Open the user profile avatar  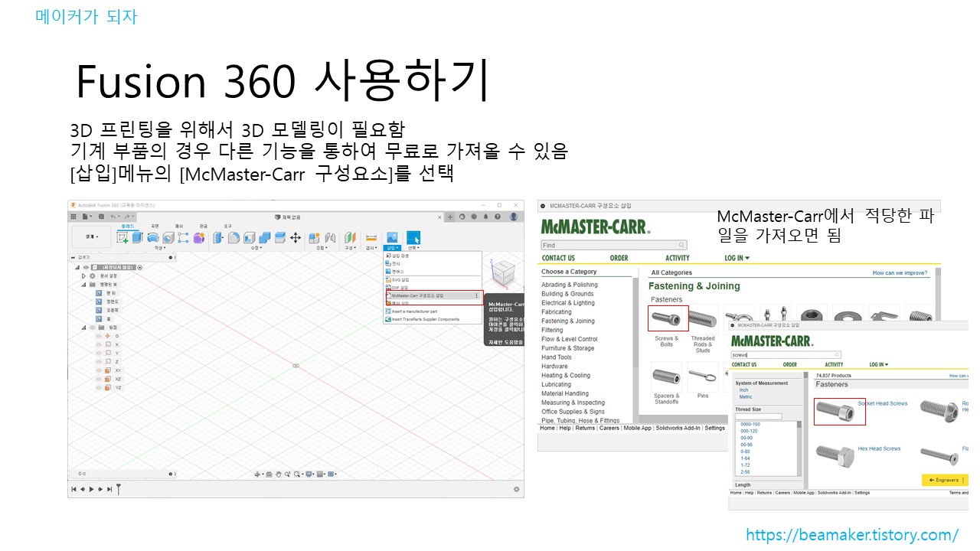coord(514,217)
